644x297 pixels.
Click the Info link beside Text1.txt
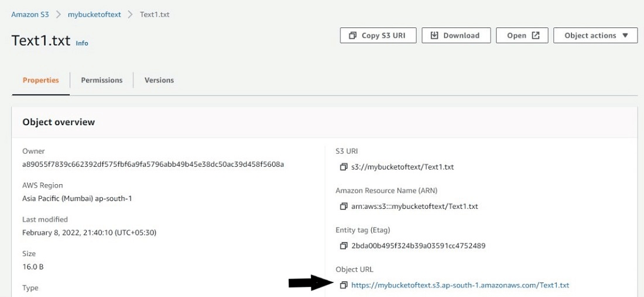pos(82,43)
